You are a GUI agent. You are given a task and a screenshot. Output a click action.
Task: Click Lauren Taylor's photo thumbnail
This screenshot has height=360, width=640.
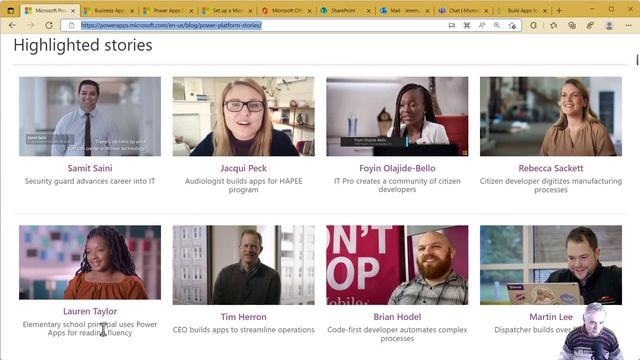coord(90,262)
